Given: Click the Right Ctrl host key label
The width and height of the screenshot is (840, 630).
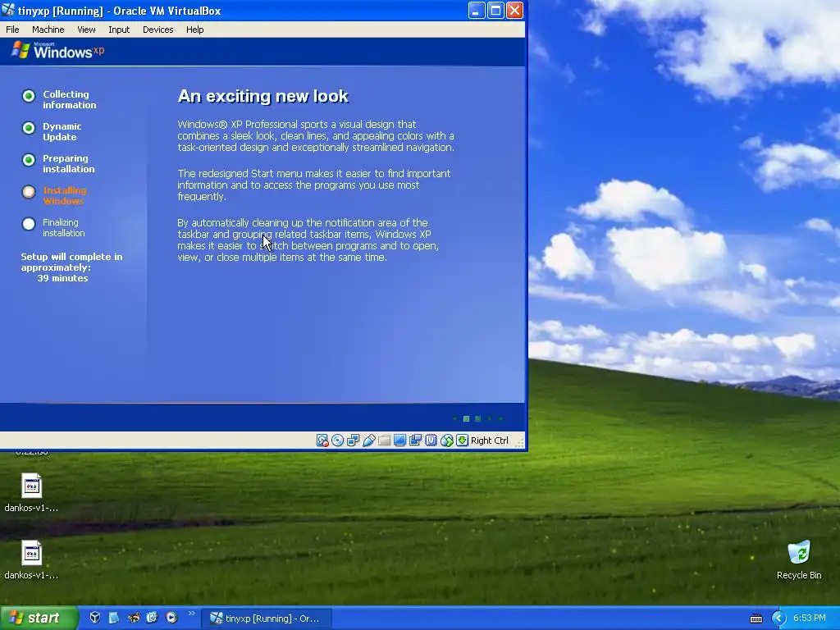Looking at the screenshot, I should coord(489,441).
